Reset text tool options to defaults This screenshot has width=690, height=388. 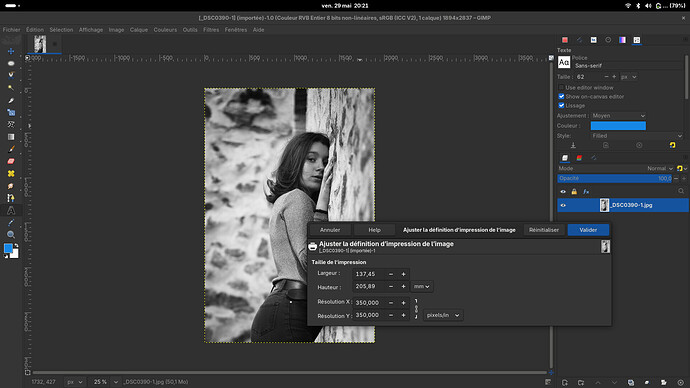(672, 145)
